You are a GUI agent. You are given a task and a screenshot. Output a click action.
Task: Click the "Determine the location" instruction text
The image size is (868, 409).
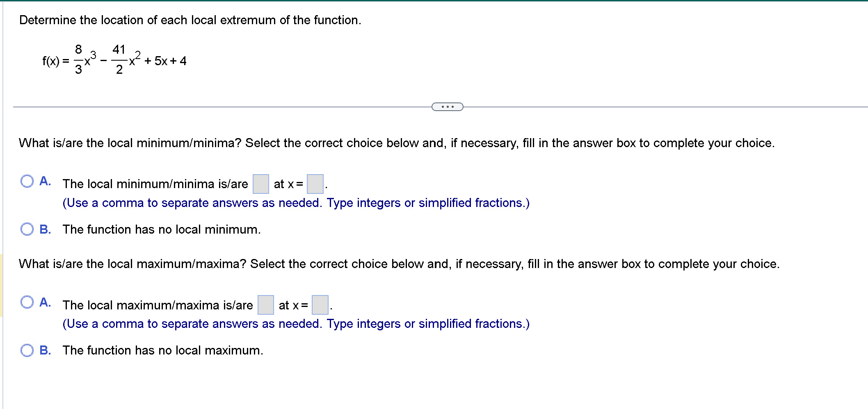(190, 20)
